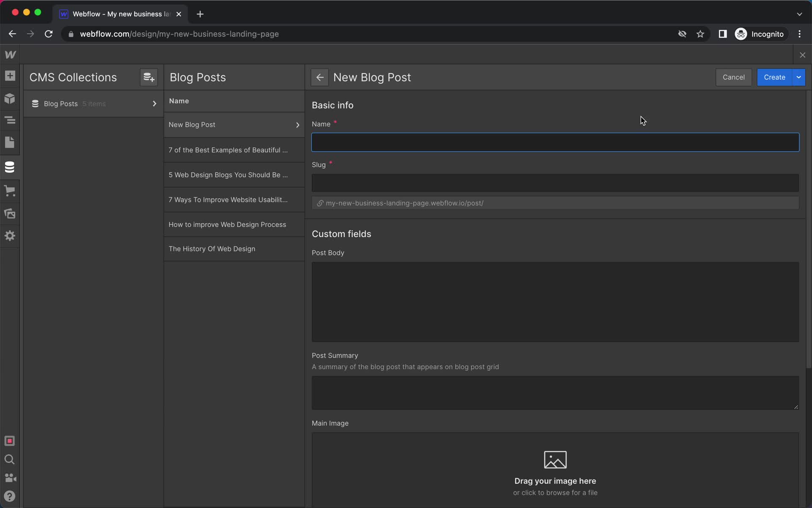Expand Blog Posts collection chevron
Viewport: 812px width, 508px height.
coord(154,104)
